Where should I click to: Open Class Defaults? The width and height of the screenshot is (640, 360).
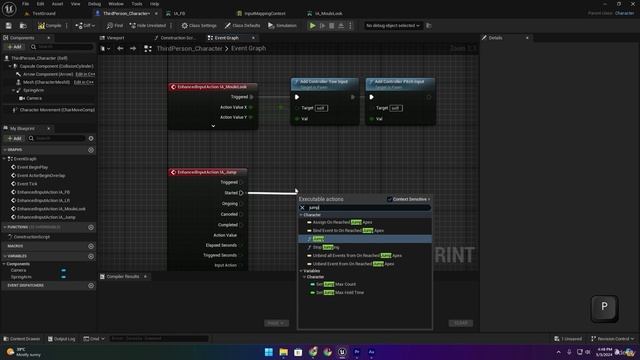pyautogui.click(x=242, y=26)
